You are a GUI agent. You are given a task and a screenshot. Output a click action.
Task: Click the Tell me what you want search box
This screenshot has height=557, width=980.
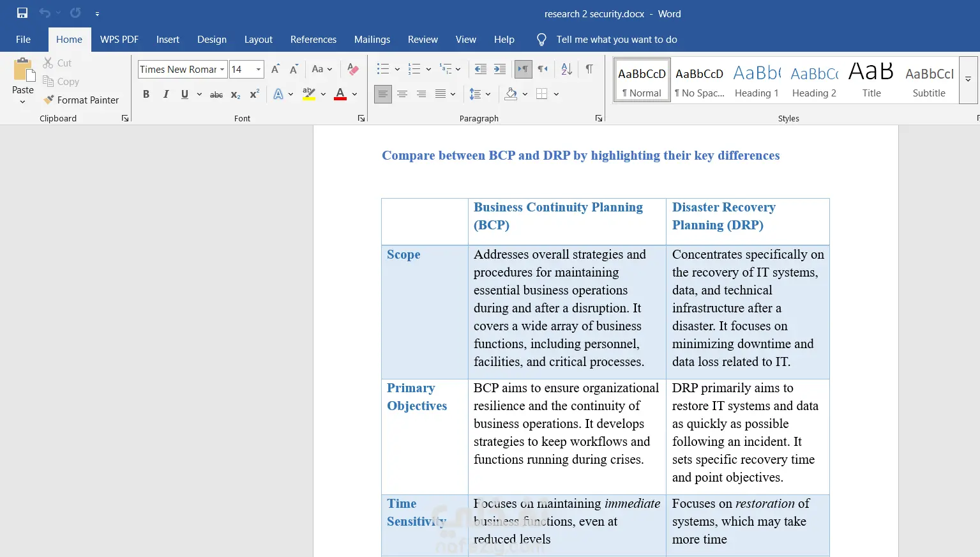616,40
